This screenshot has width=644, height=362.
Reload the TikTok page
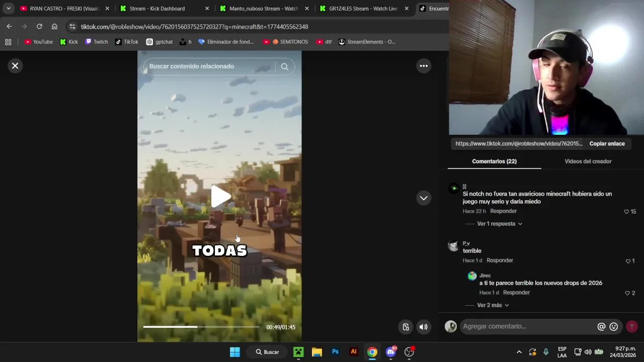[39, 27]
